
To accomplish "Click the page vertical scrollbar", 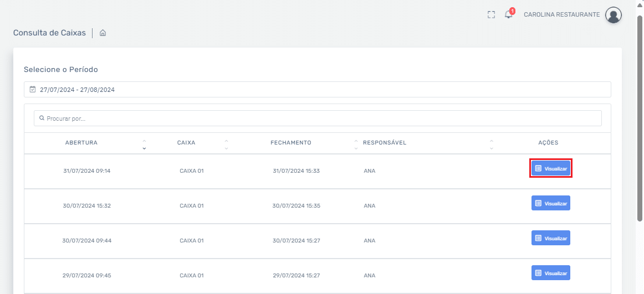I will (x=640, y=111).
